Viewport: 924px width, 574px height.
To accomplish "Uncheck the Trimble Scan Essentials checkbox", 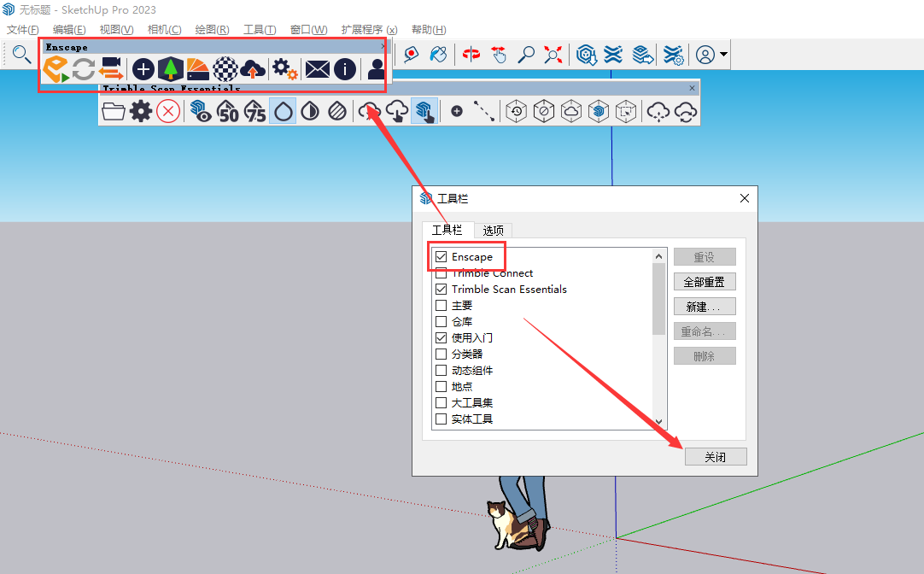I will click(x=441, y=289).
